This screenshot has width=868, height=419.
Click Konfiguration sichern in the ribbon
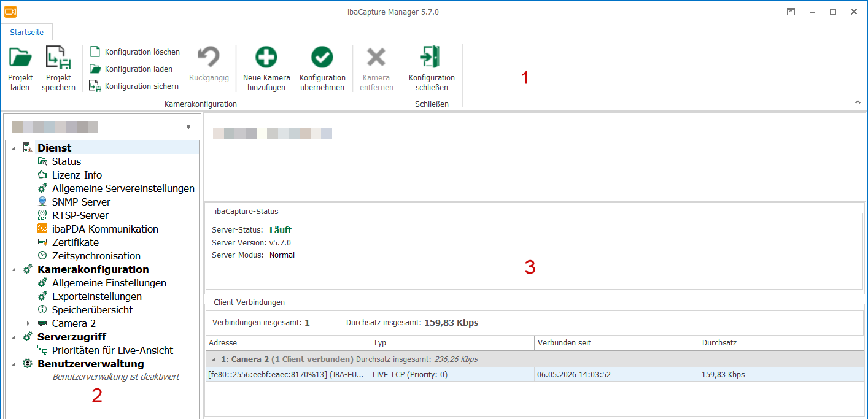[x=134, y=86]
